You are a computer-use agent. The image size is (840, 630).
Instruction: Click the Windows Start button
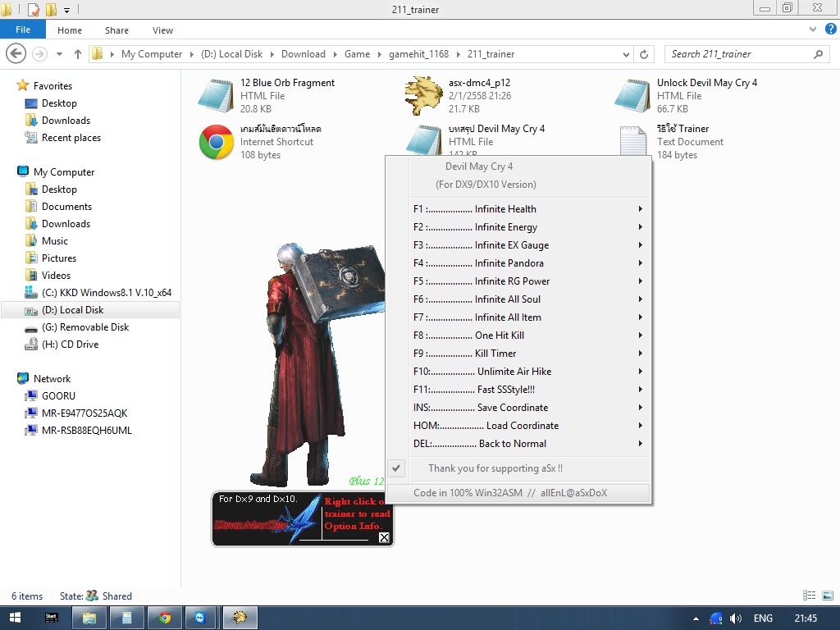click(x=15, y=619)
